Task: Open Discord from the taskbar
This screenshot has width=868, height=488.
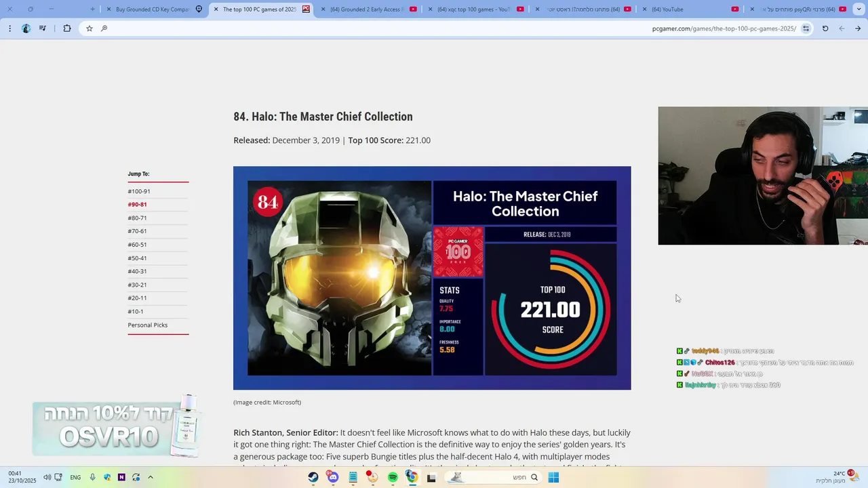Action: coord(333,477)
